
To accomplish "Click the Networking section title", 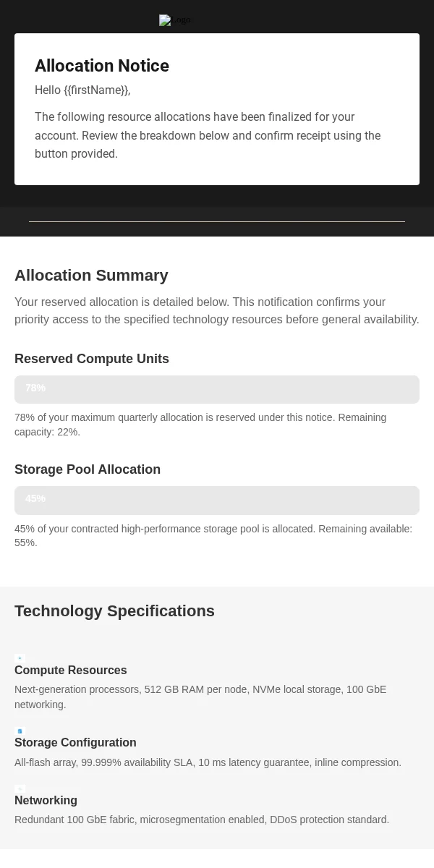I will click(x=46, y=801).
